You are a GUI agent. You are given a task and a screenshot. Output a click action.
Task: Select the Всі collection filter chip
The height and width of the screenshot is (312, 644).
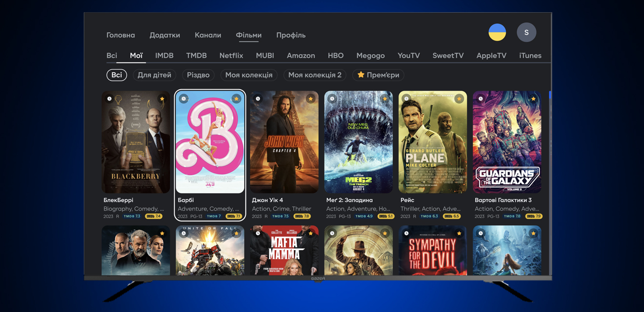pos(117,75)
